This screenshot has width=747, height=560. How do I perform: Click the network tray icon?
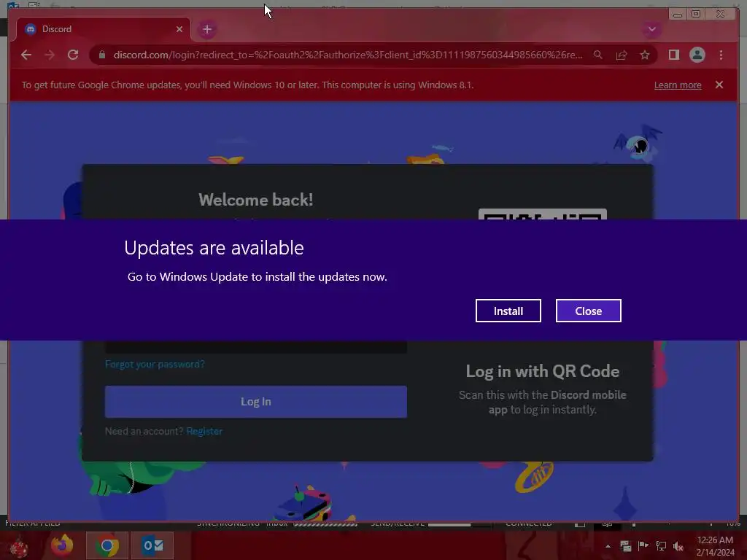tap(661, 545)
